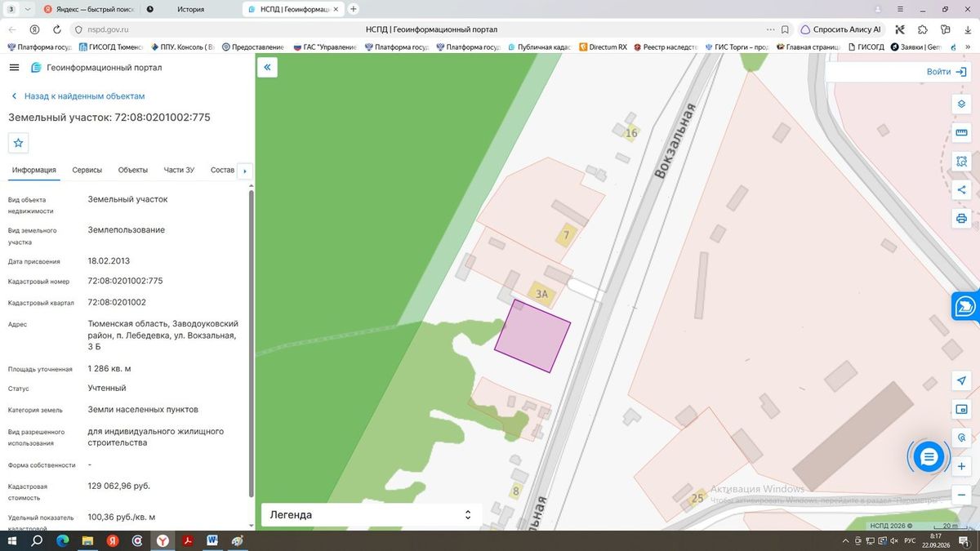The image size is (980, 551).
Task: Select the ruler measurement tool
Action: point(961,133)
